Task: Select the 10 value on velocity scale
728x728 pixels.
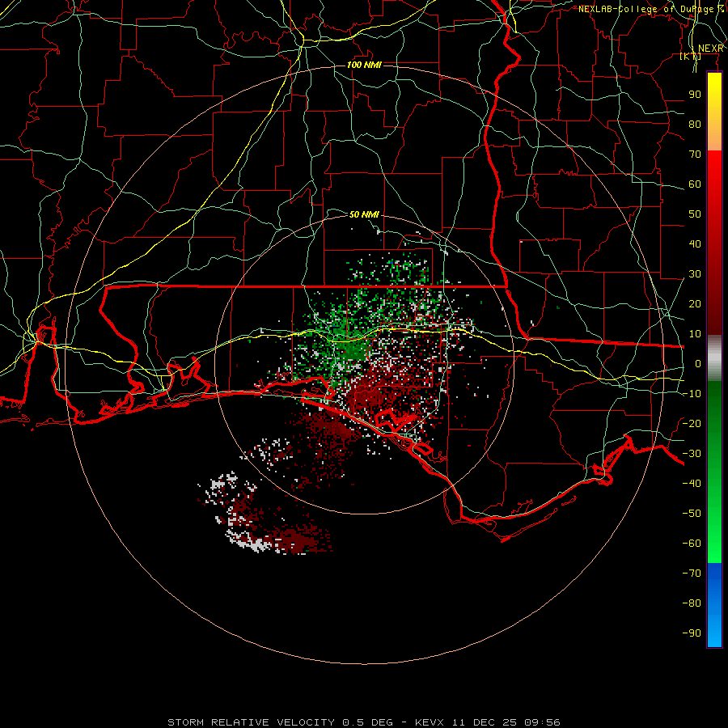Action: [695, 334]
